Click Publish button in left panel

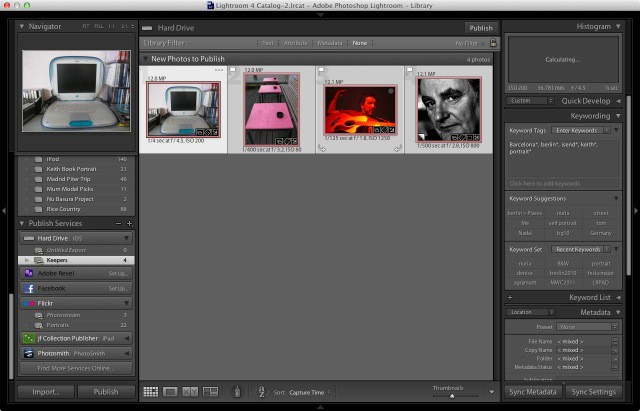[106, 392]
